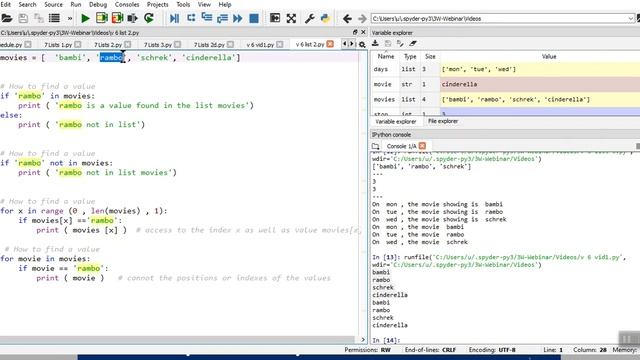Click the Re-run last script icon
The width and height of the screenshot is (640, 360).
pyautogui.click(x=149, y=18)
